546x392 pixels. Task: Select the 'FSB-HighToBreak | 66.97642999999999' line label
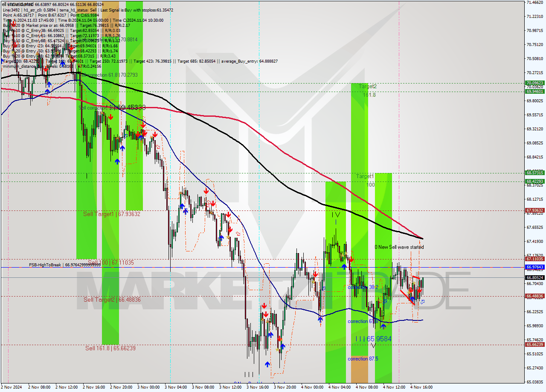tap(65, 265)
